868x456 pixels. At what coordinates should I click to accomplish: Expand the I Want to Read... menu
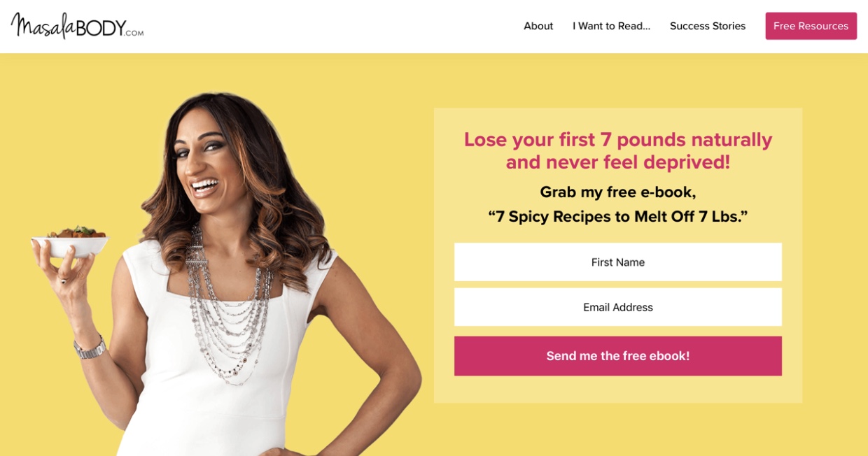coord(611,26)
